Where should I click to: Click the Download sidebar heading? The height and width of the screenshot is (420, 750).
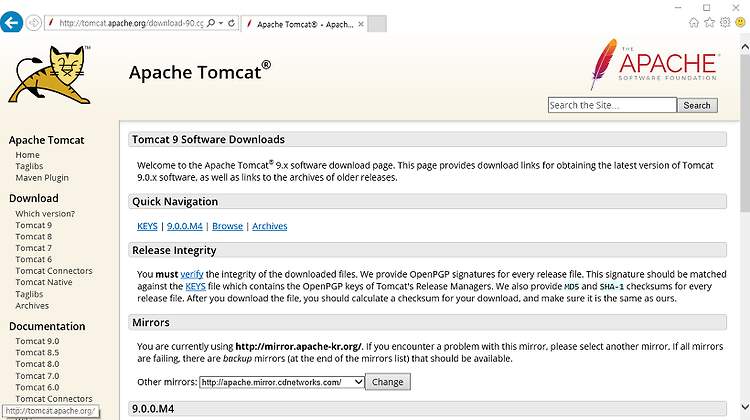coord(33,199)
